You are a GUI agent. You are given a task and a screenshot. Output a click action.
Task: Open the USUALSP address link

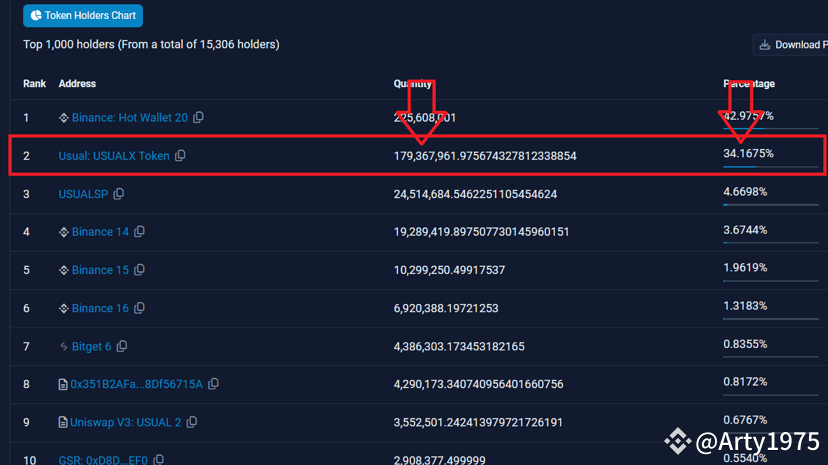[x=83, y=194]
